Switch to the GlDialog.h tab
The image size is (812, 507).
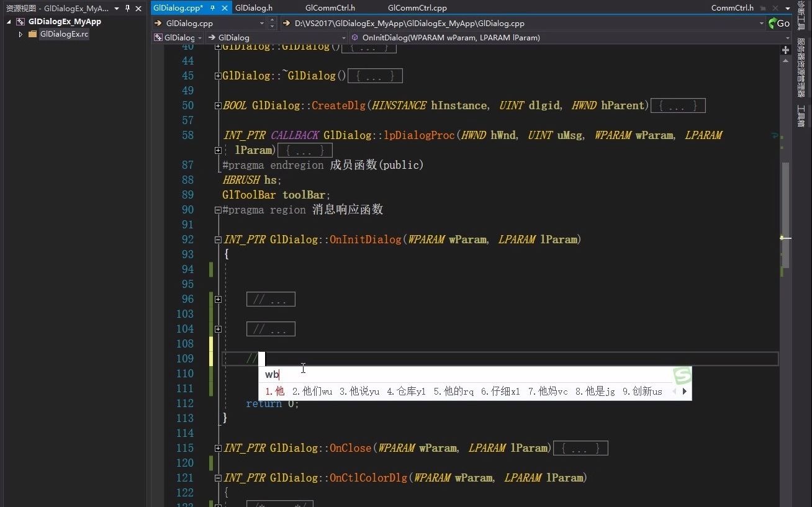[x=253, y=8]
